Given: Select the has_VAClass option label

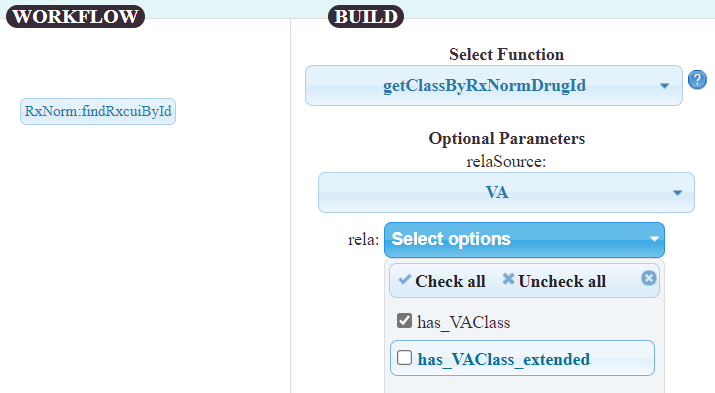Looking at the screenshot, I should [x=463, y=322].
